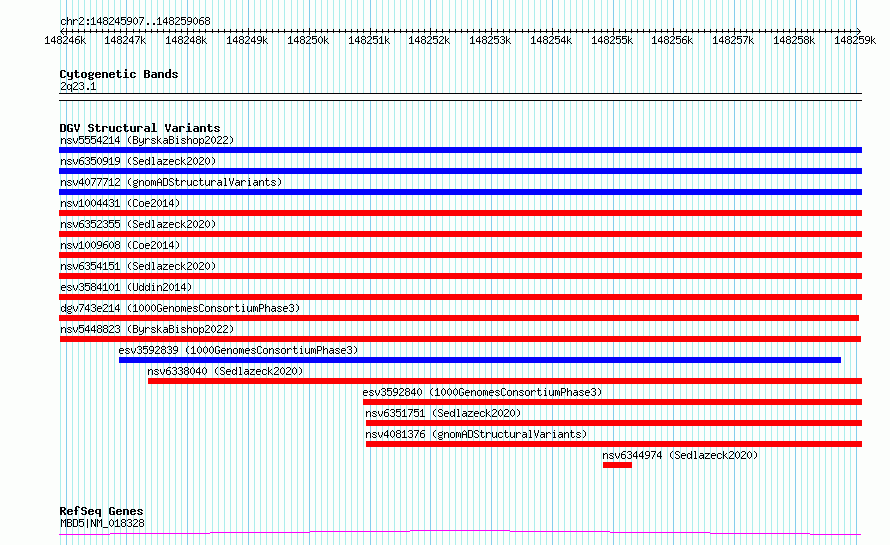Click the chr2:148245907..148259068 coordinate text
The width and height of the screenshot is (890, 545).
135,21
